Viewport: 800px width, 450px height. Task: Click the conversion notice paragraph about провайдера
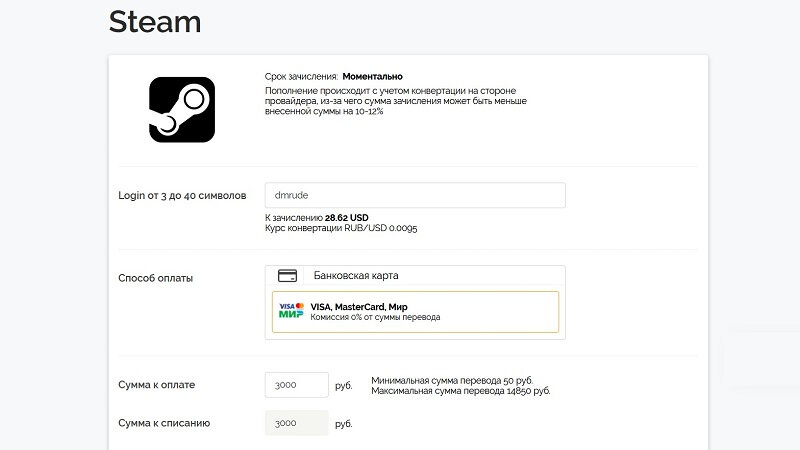(x=395, y=101)
